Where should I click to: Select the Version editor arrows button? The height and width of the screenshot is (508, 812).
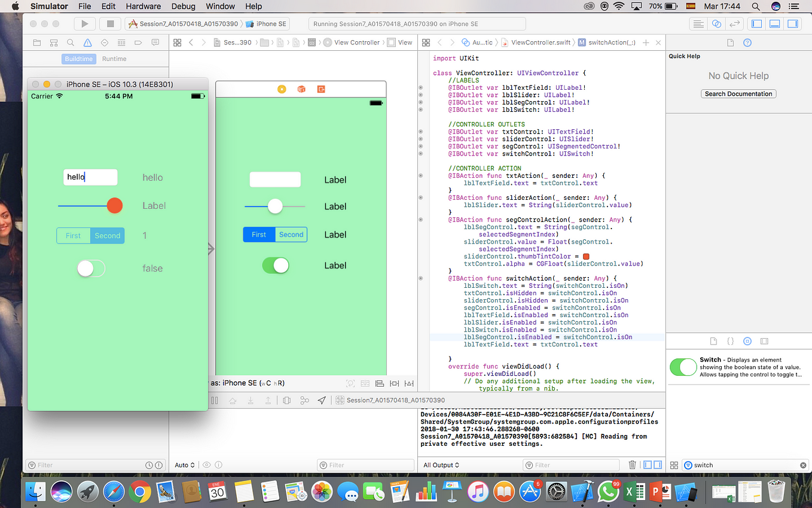[x=735, y=24]
